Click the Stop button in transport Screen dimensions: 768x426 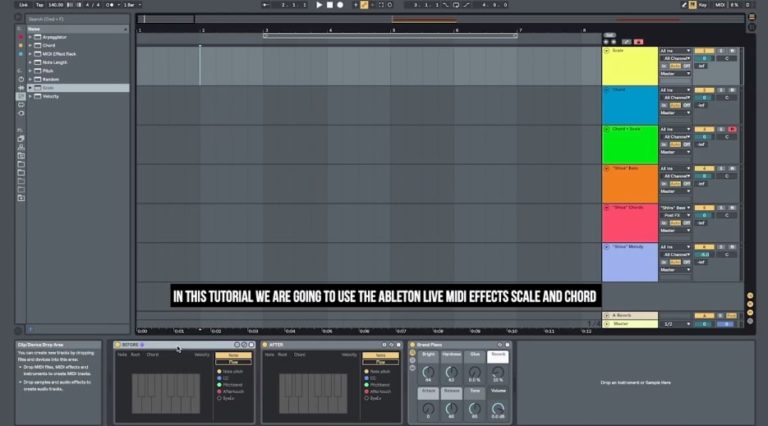click(x=330, y=5)
